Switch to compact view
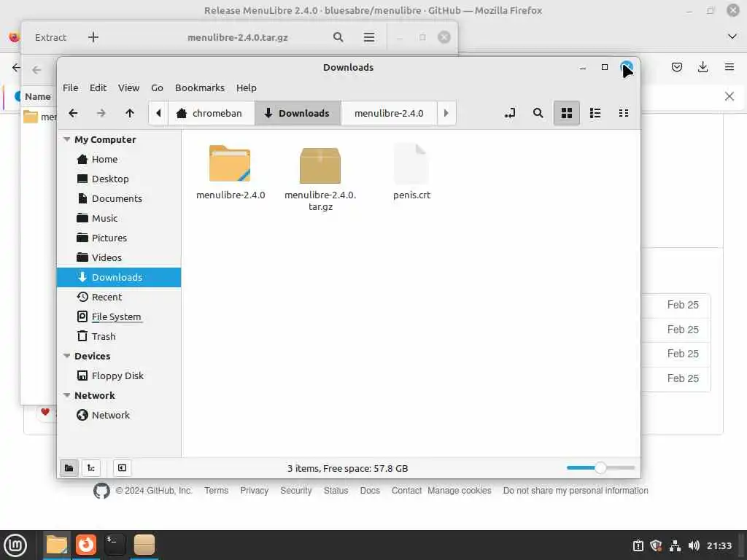Viewport: 747px width, 560px height. pos(624,113)
